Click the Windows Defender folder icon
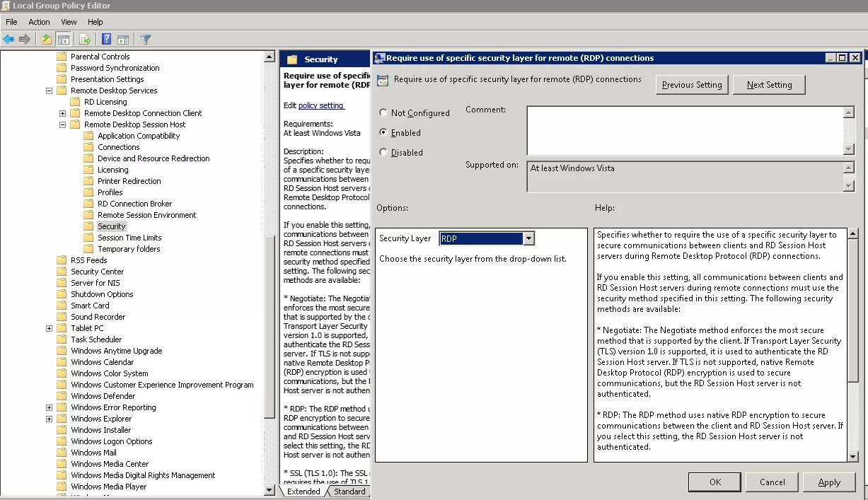The image size is (868, 500). tap(62, 396)
